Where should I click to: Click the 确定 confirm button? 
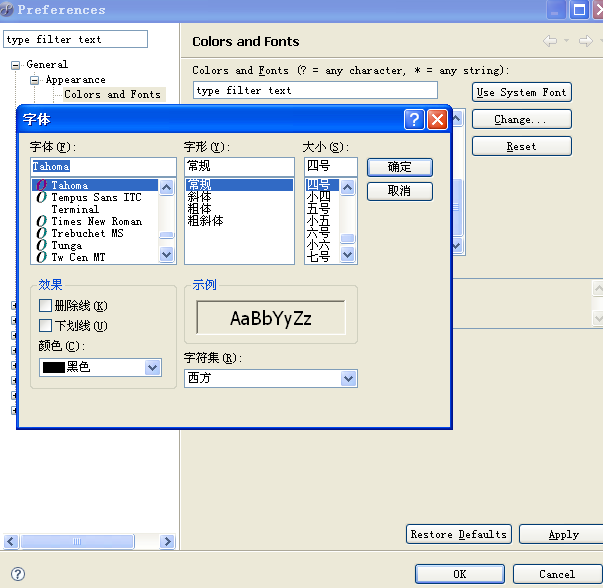400,167
